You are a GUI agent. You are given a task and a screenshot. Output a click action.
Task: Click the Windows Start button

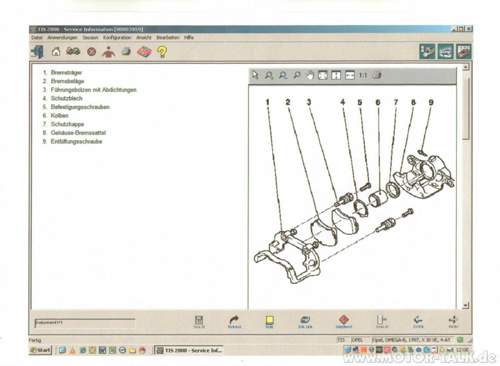pos(40,350)
